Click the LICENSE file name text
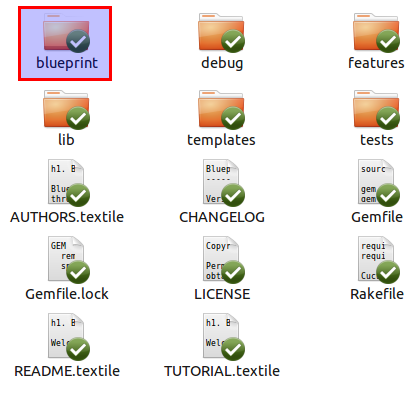 pos(222,294)
